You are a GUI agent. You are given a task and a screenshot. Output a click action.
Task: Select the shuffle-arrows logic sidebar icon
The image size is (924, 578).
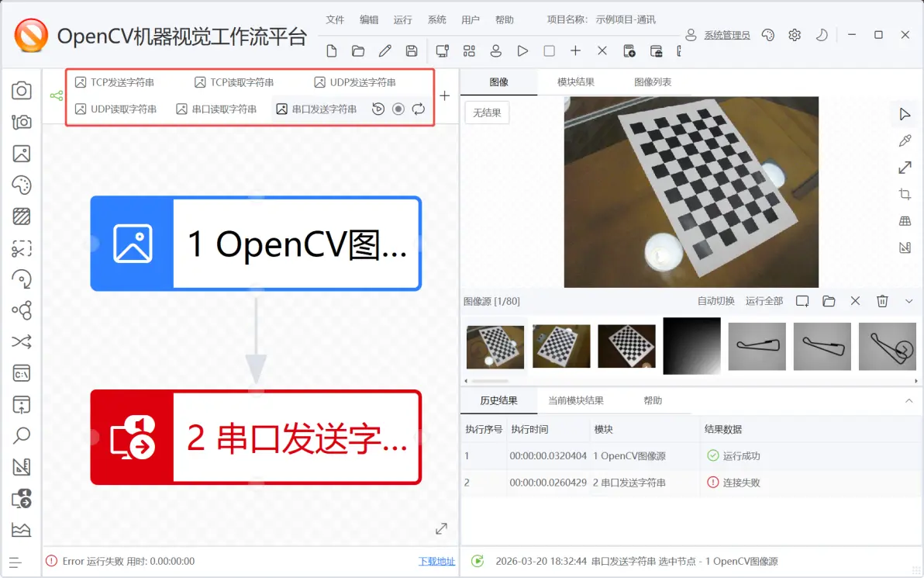[x=21, y=341]
